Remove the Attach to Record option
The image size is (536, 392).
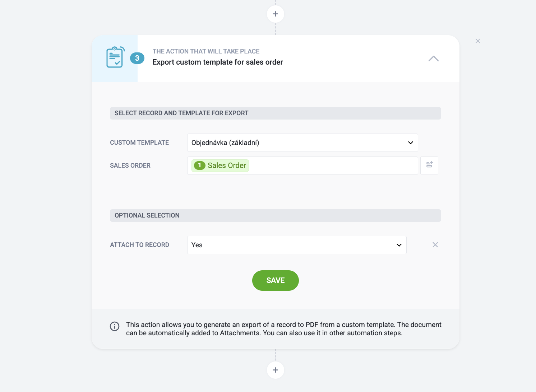coord(435,245)
